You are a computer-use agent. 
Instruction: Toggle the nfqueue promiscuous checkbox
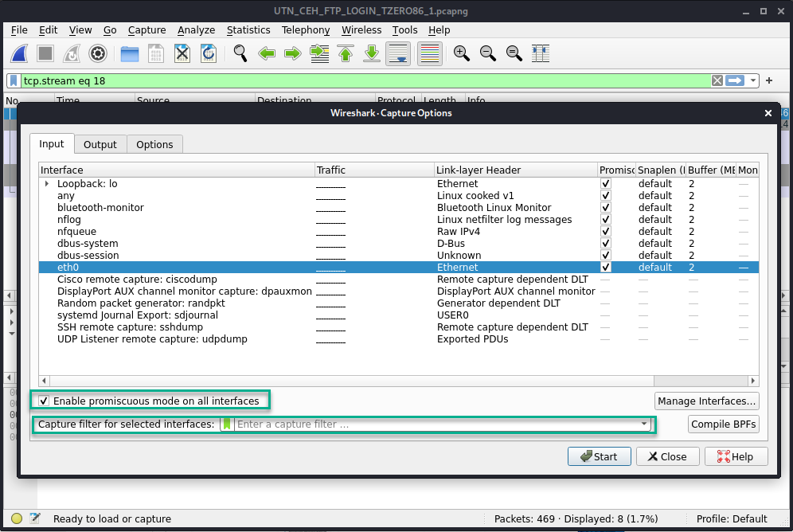pyautogui.click(x=605, y=232)
